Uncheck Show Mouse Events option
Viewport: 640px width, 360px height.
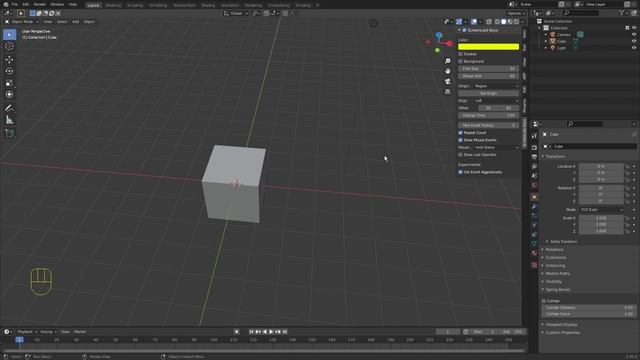click(460, 140)
